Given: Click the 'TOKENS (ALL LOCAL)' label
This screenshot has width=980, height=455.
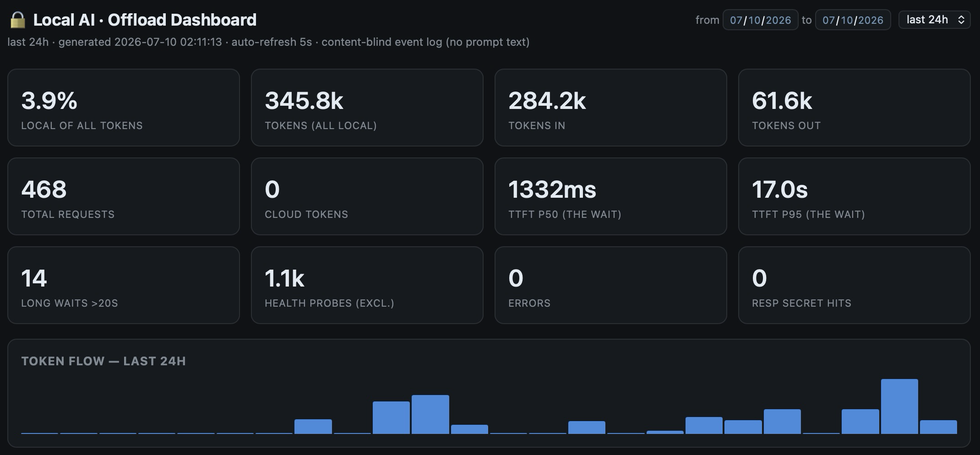Looking at the screenshot, I should (x=321, y=125).
